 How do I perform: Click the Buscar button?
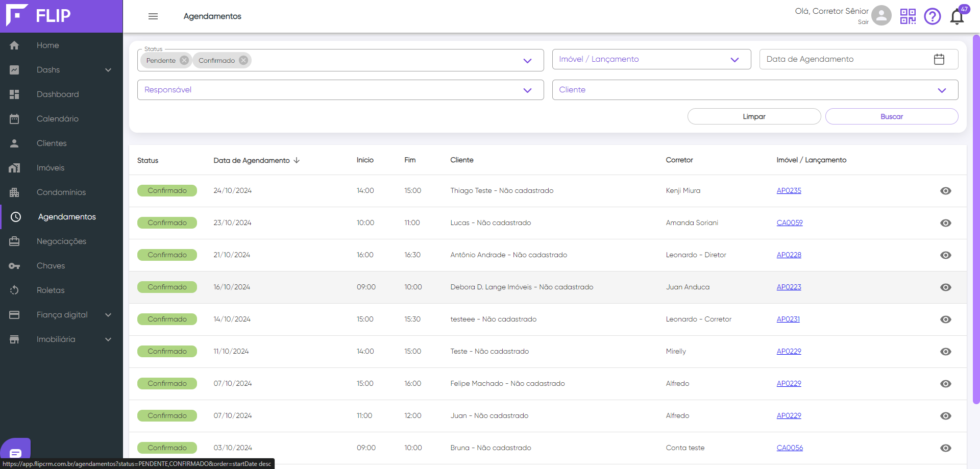[x=892, y=116]
